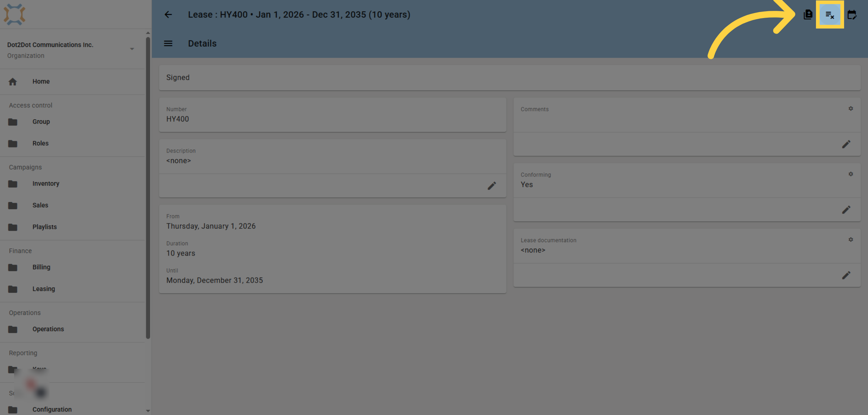Screen dimensions: 868x415
Task: Click the Until date Monday, December 31, 2035
Action: [214, 280]
